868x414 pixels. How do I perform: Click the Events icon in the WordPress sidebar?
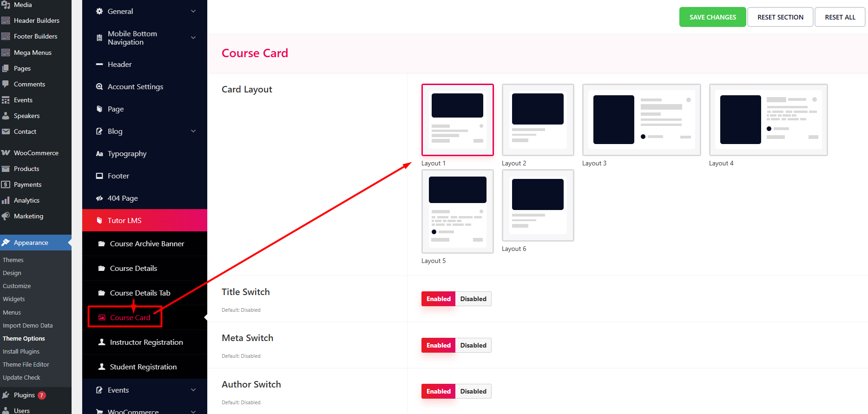coord(6,100)
